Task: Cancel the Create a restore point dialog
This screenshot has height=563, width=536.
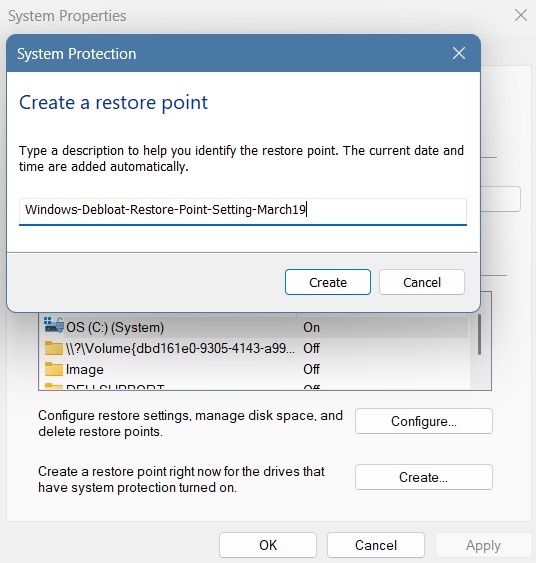Action: (422, 282)
